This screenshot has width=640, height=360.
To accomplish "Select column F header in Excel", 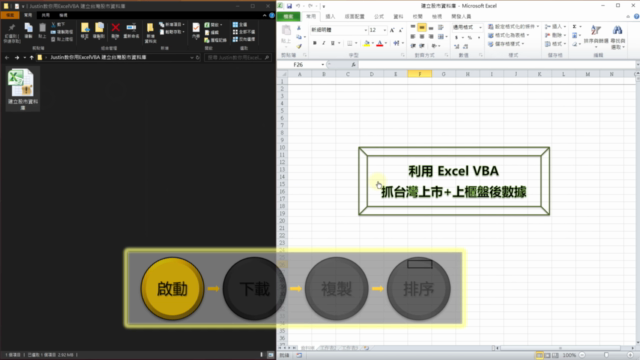I will [x=419, y=74].
